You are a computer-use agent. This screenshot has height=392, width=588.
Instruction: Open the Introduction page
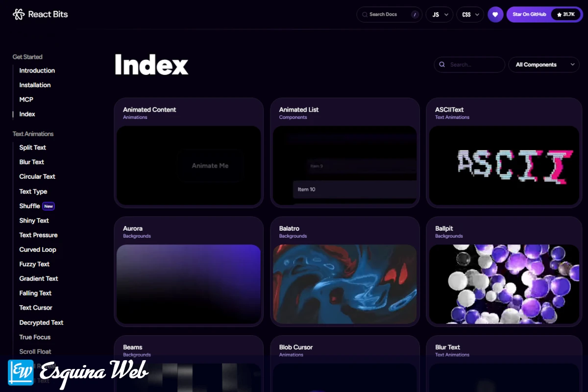coord(37,70)
